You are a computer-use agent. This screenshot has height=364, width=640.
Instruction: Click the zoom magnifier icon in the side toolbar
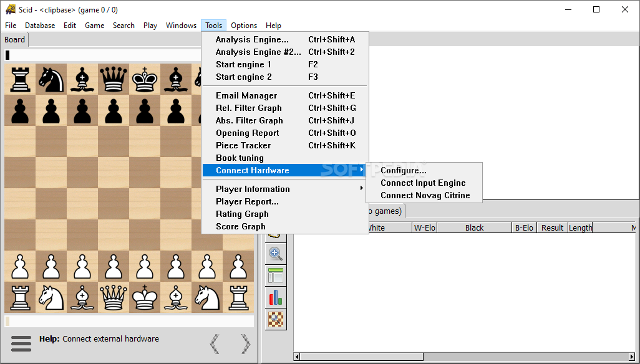click(x=276, y=254)
